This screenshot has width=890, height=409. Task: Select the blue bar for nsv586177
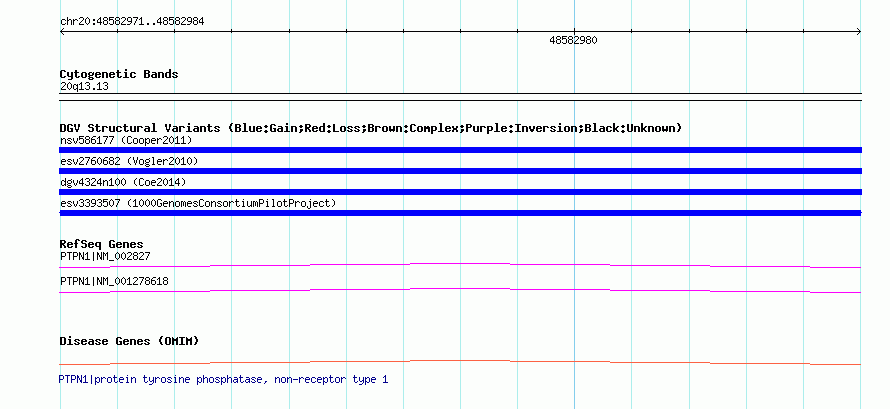pos(460,150)
